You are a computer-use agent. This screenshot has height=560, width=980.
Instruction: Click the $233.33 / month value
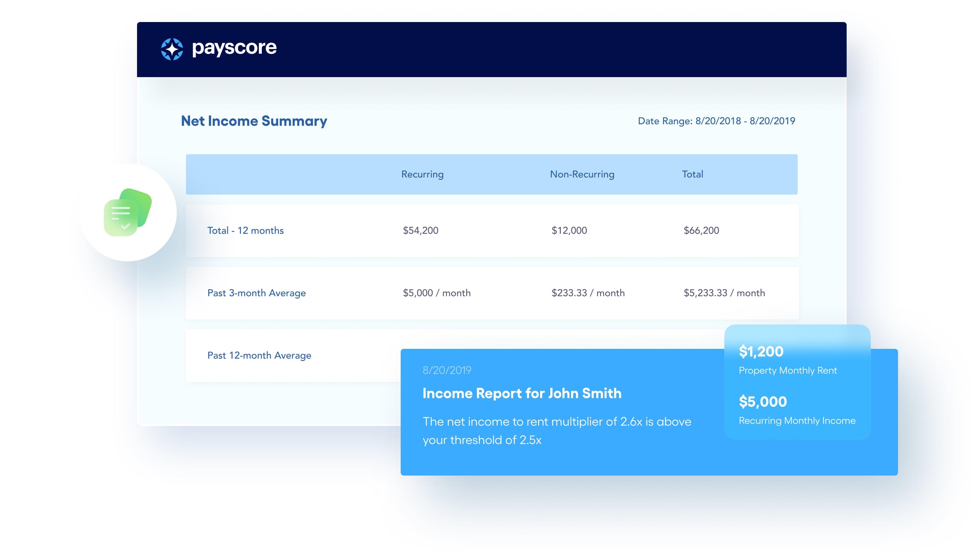[x=588, y=293]
